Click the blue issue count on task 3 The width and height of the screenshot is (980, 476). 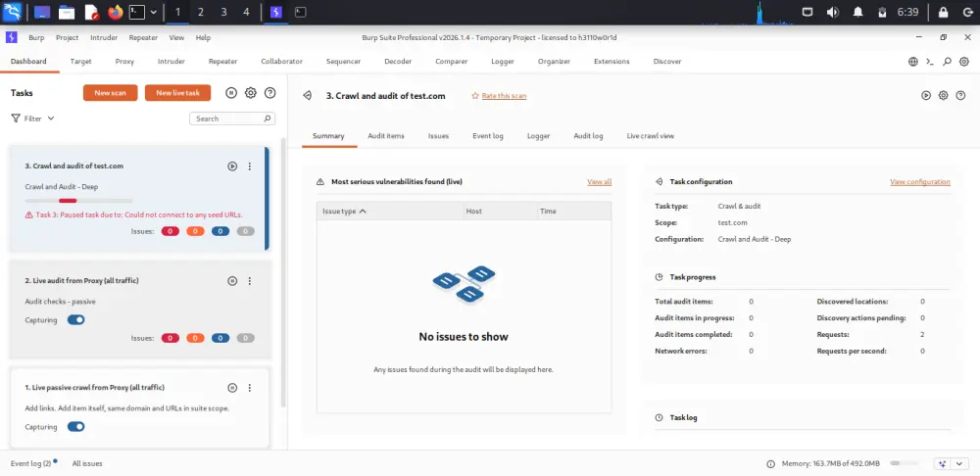pos(220,232)
